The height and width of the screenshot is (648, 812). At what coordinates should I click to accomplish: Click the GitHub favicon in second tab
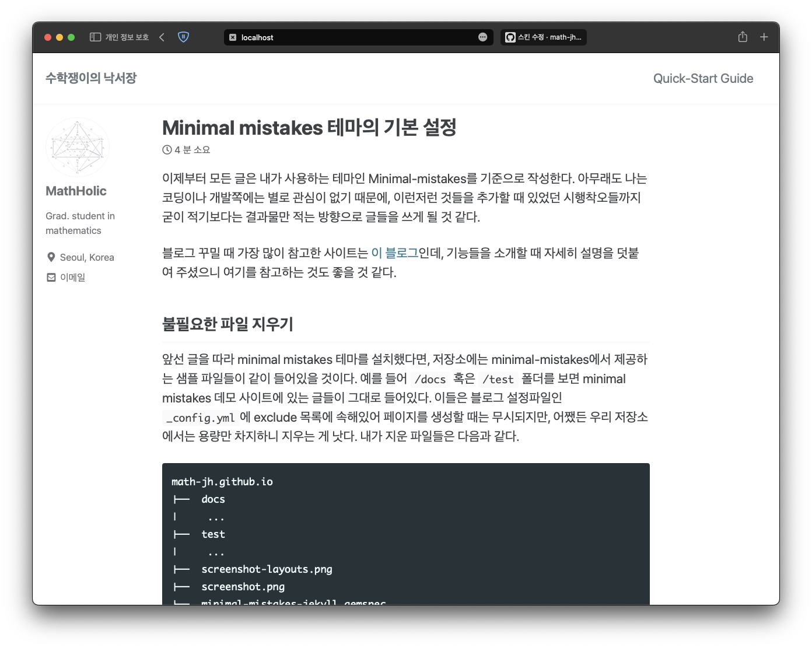point(510,37)
